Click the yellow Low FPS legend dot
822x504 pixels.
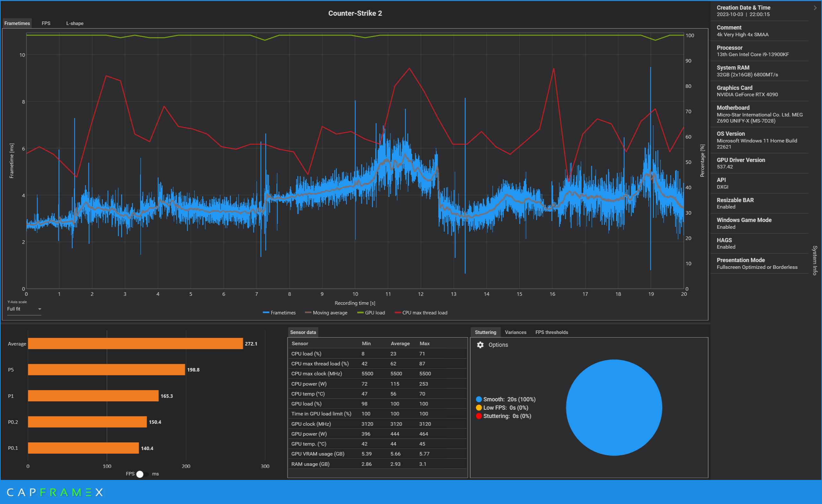click(479, 408)
